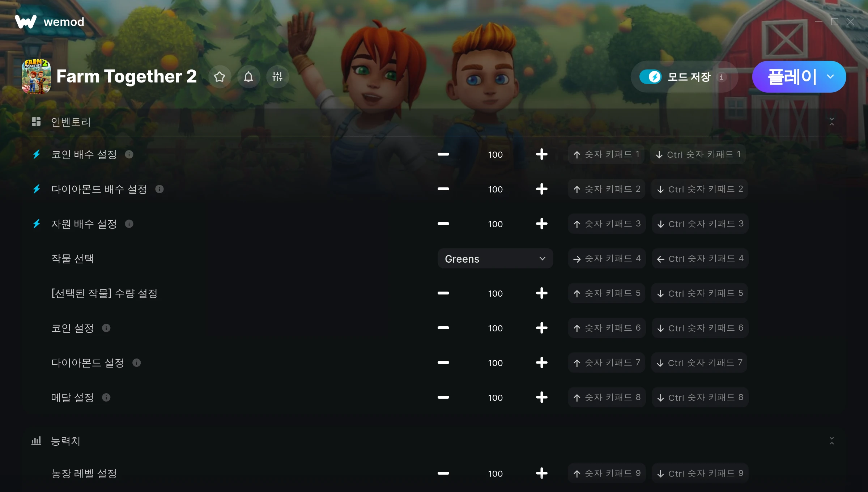Open the 작물 선택 Greens dropdown
This screenshot has width=868, height=492.
[x=495, y=259]
